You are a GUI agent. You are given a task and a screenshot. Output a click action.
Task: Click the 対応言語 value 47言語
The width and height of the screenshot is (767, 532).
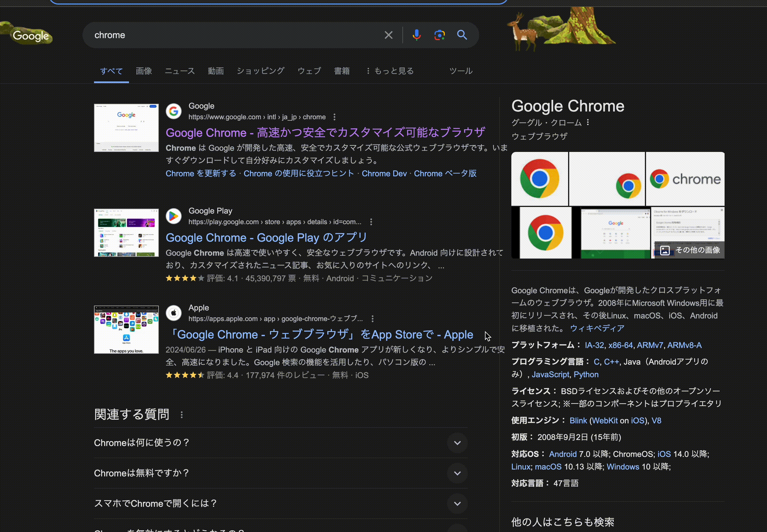[x=566, y=483]
